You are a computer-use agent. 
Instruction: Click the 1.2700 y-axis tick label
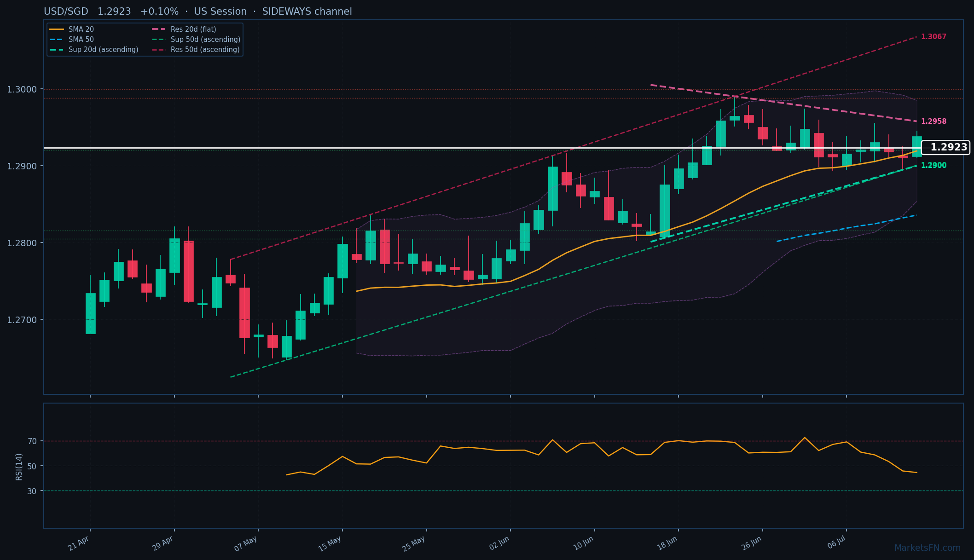[22, 320]
